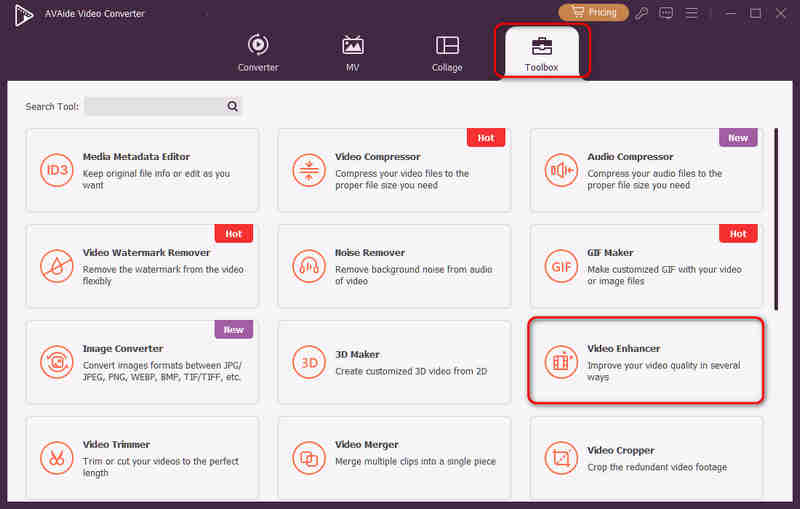Click the AVAide app logo
This screenshot has height=509, width=800.
point(23,15)
